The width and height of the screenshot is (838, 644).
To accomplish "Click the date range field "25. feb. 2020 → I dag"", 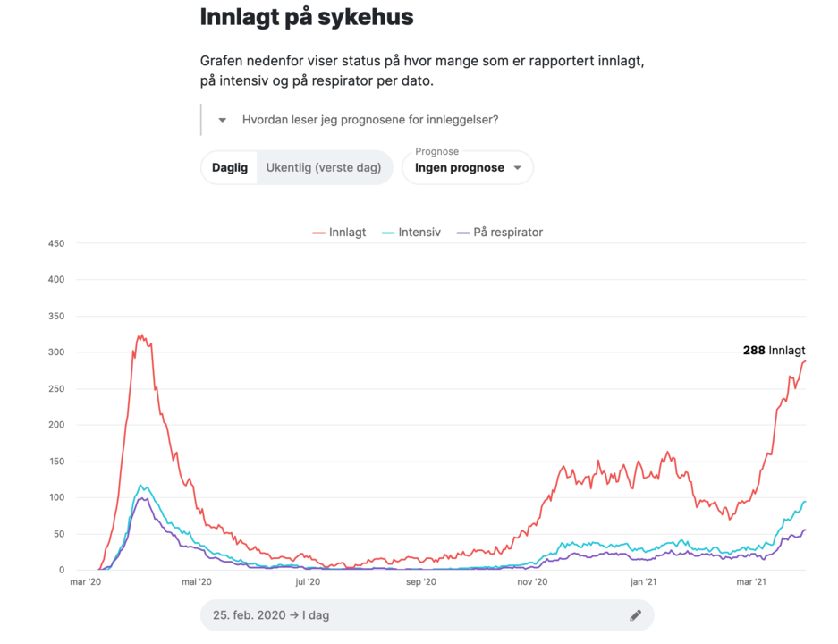I will [x=411, y=615].
